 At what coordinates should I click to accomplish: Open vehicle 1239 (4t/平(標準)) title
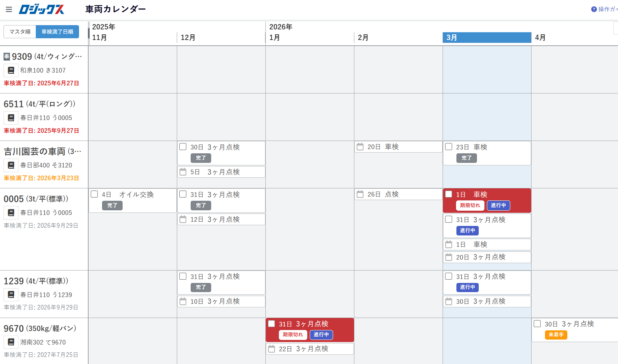(x=36, y=281)
